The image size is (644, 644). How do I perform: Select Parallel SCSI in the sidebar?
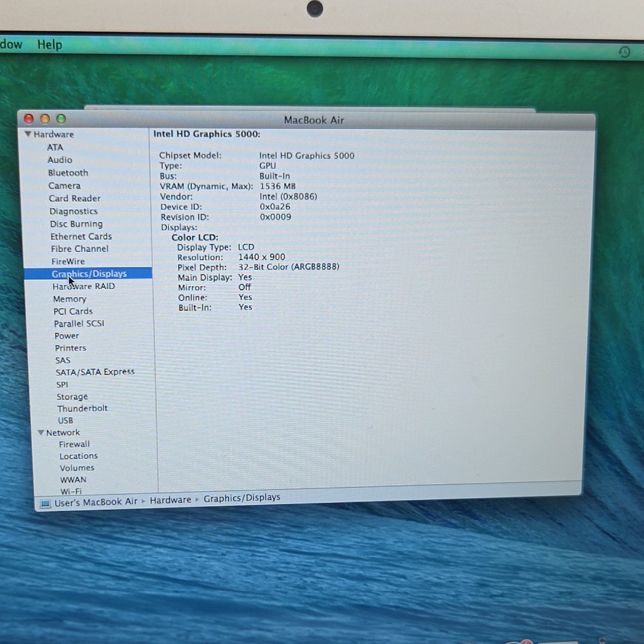[79, 324]
